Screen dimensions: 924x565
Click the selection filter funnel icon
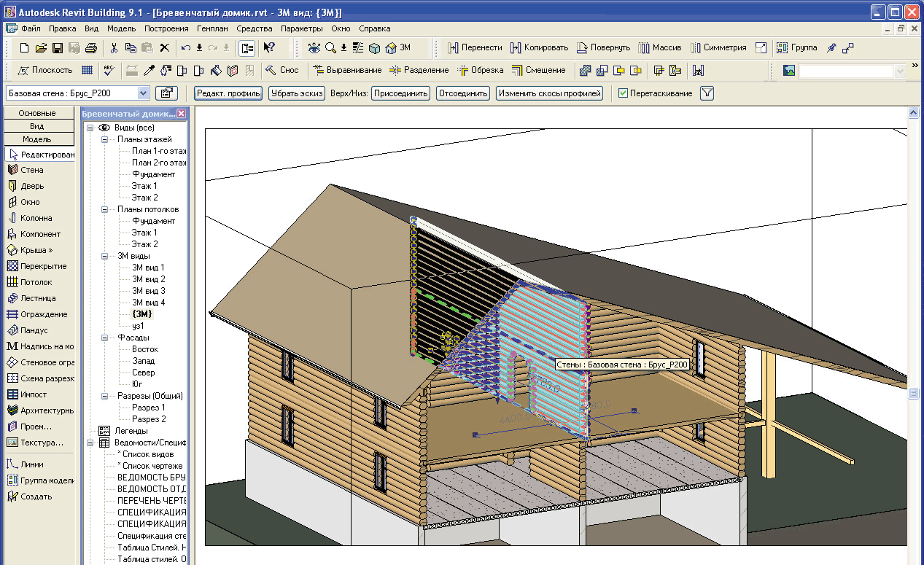coord(707,93)
